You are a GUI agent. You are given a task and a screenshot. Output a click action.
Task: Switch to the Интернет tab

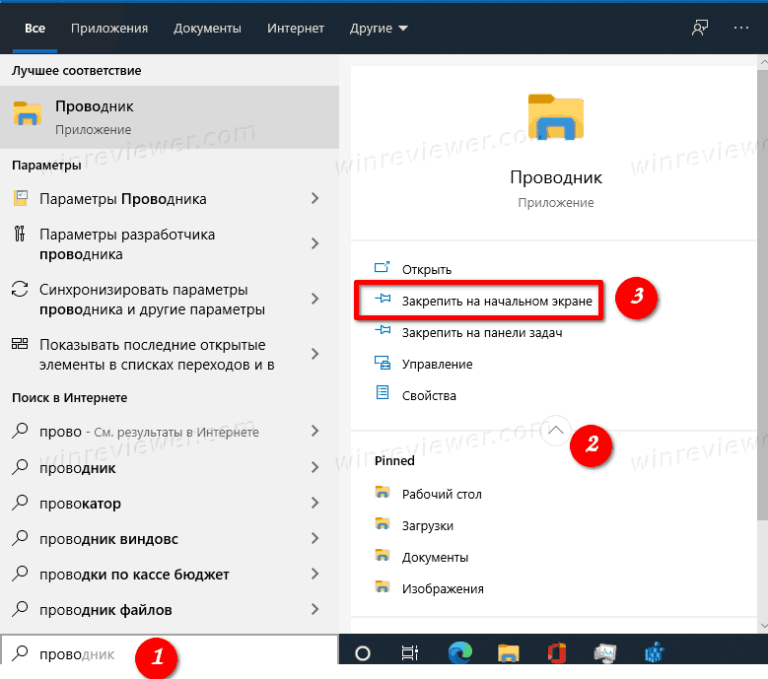coord(295,28)
